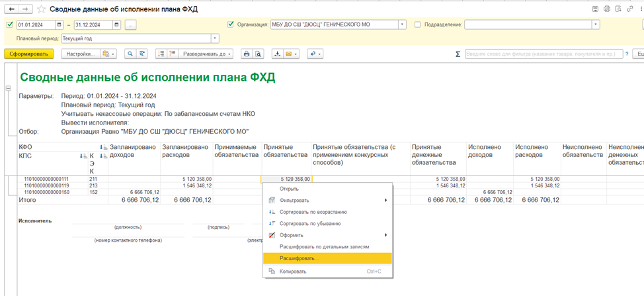Open help with the blue question mark
This screenshot has width=644, height=296.
(627, 54)
